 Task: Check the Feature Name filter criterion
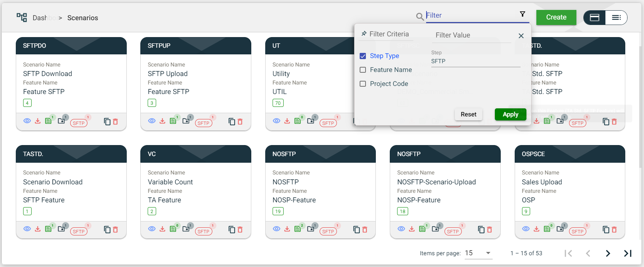363,70
